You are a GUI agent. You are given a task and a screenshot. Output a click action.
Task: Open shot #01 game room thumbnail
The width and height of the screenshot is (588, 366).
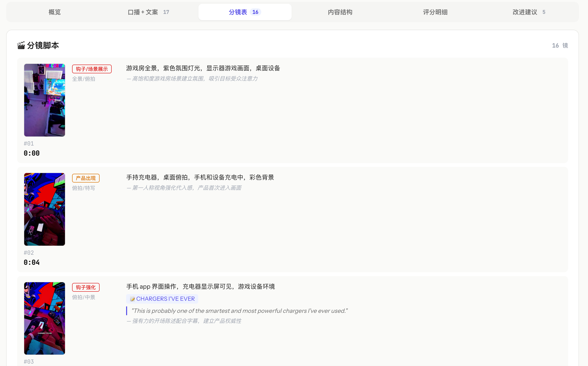(x=45, y=100)
